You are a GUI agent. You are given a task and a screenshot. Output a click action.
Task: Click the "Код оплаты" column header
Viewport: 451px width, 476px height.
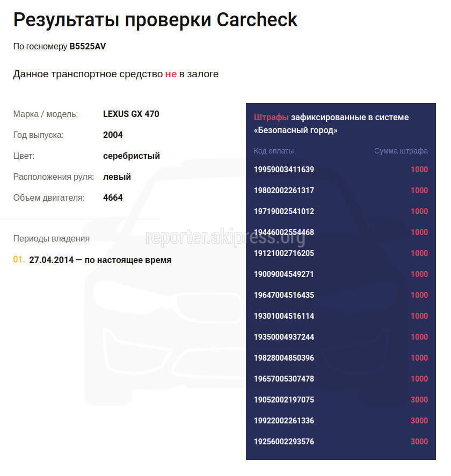[x=274, y=151]
